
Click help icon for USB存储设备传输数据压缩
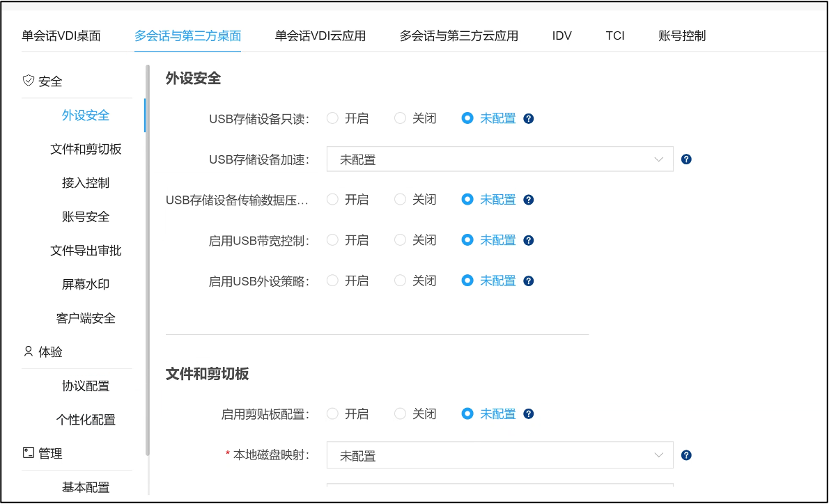click(x=529, y=200)
